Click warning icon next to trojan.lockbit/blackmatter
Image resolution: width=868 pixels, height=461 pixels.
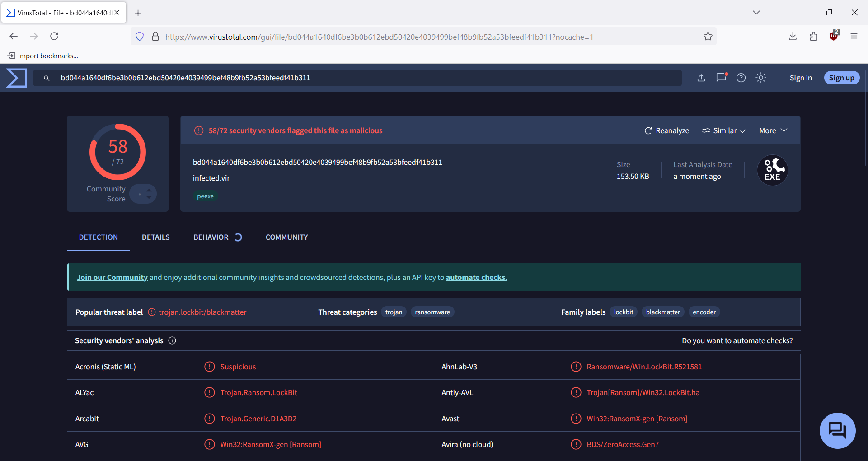pyautogui.click(x=152, y=312)
